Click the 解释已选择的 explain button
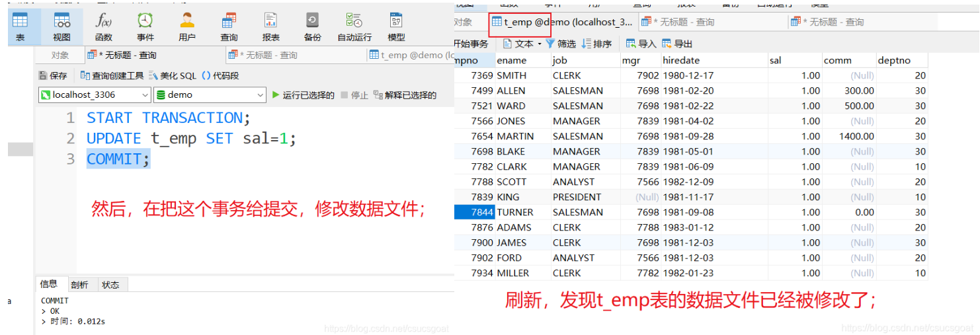980x335 pixels. point(405,95)
